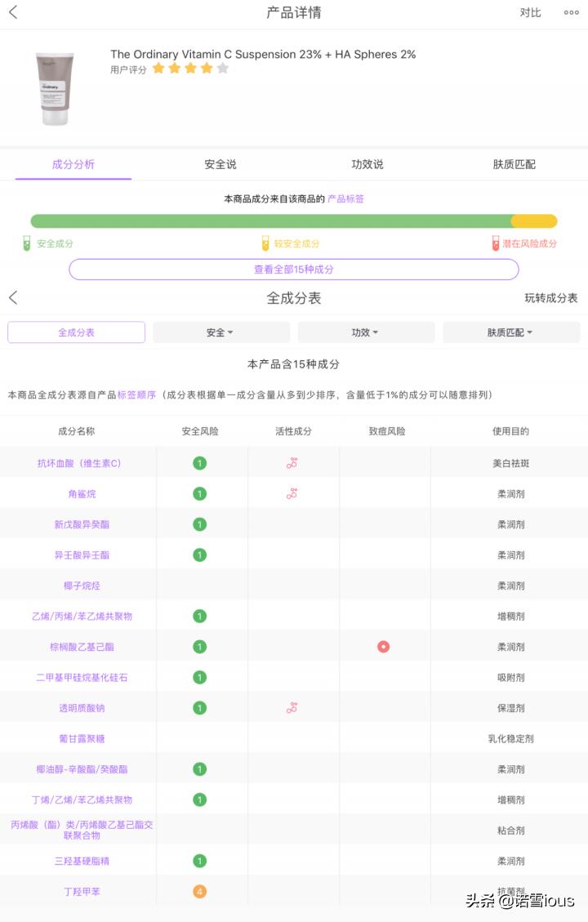Click the 致痘风险 column header
Image resolution: width=588 pixels, height=922 pixels.
[387, 431]
